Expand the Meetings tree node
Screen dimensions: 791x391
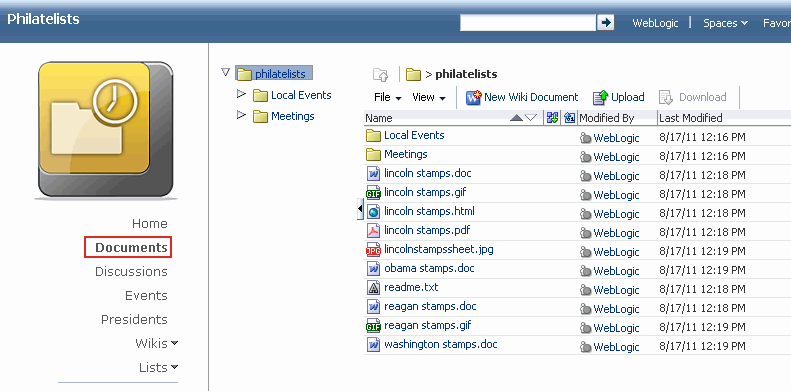tap(241, 115)
